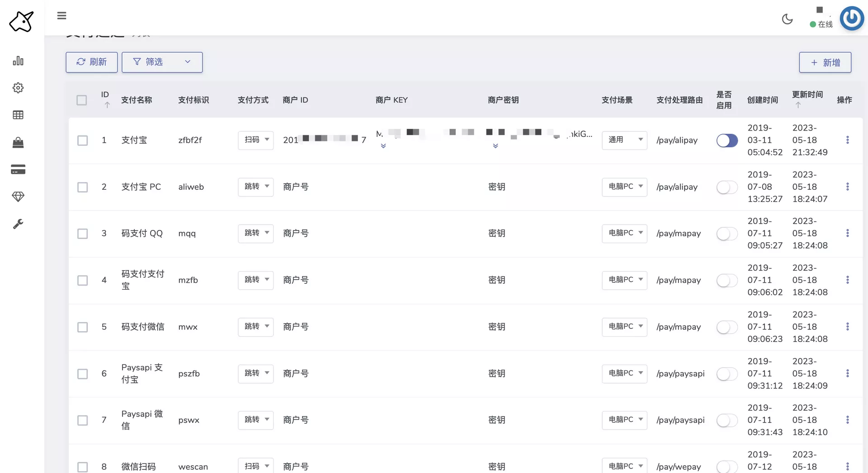The width and height of the screenshot is (868, 473).
Task: Disable the 支付宝 enabled switch
Action: pos(727,140)
